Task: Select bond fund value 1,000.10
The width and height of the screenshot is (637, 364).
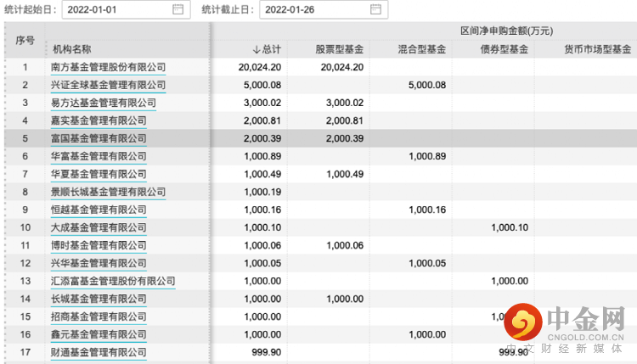Action: pyautogui.click(x=510, y=228)
